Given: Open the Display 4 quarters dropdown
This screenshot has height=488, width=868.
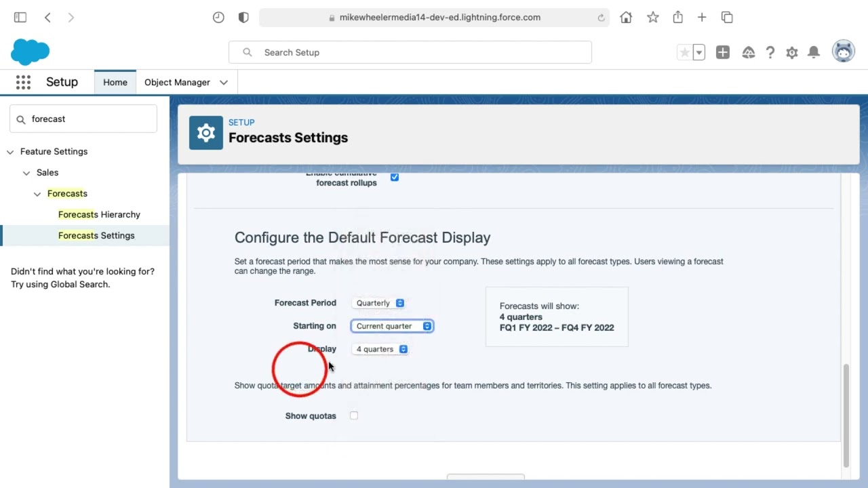Looking at the screenshot, I should [x=381, y=349].
